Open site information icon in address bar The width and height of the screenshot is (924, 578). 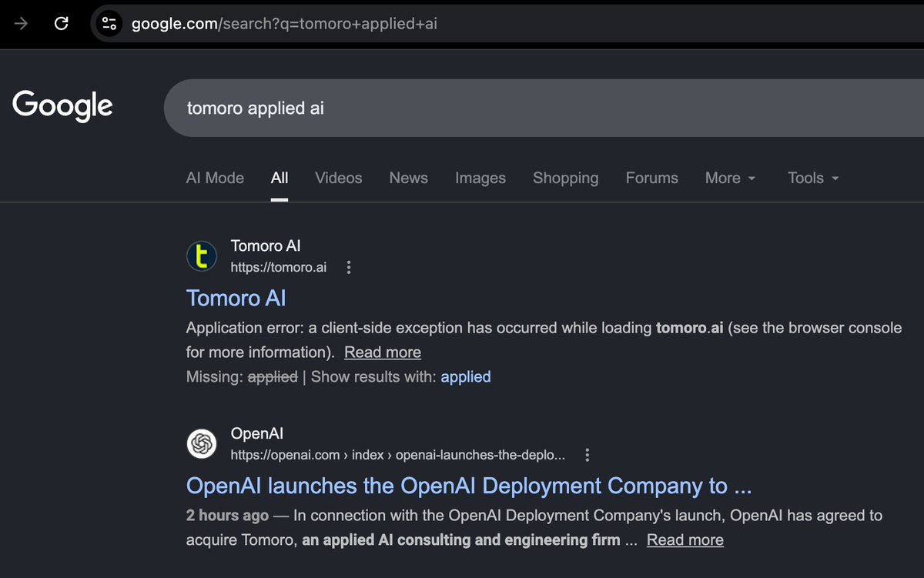pos(109,23)
